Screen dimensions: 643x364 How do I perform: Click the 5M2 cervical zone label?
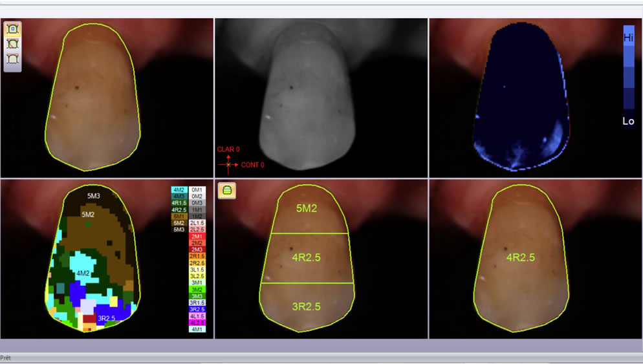pyautogui.click(x=306, y=209)
